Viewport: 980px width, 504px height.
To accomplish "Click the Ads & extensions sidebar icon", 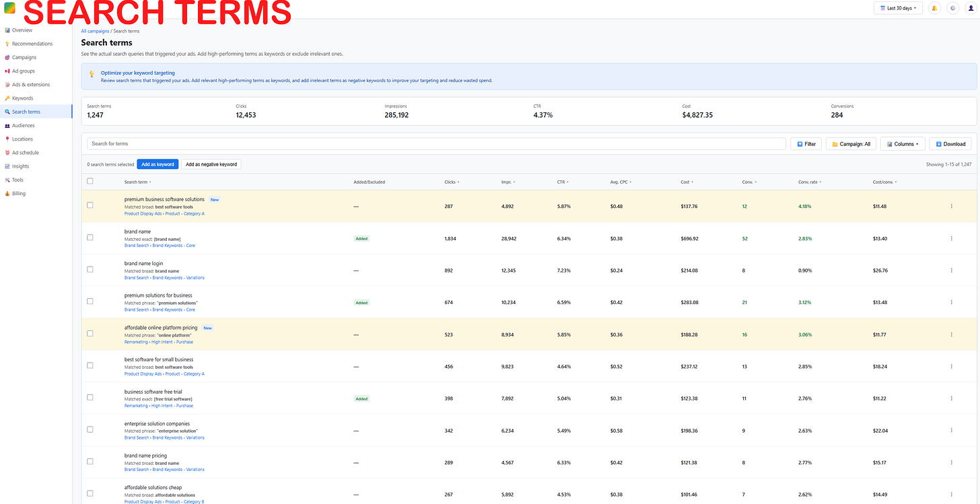I will tap(7, 85).
